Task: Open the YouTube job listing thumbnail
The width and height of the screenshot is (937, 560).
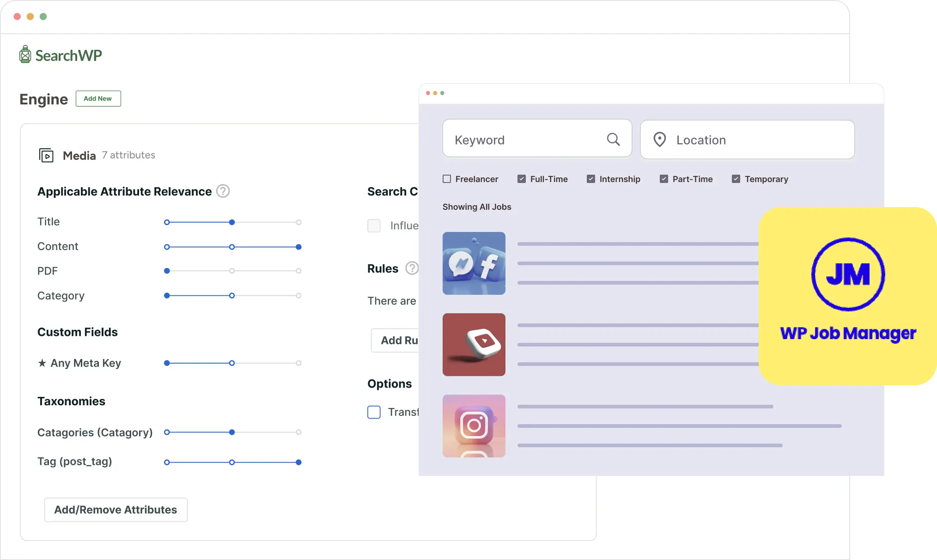Action: click(474, 345)
